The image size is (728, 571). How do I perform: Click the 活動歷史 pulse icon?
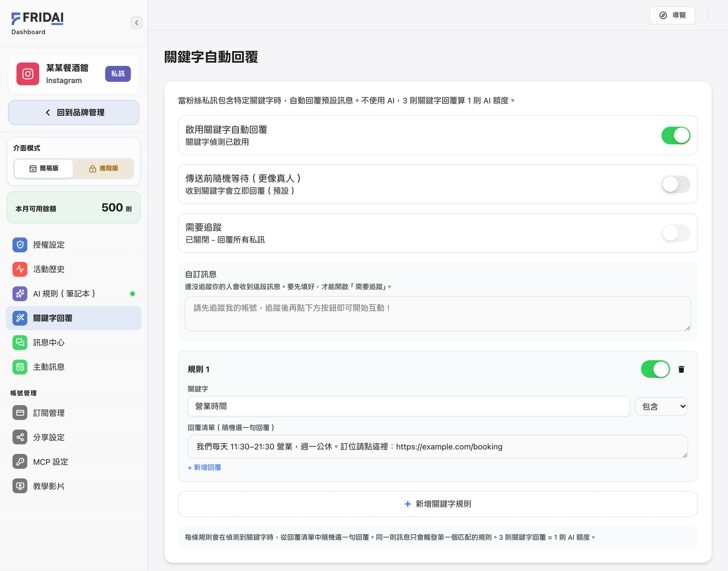[20, 269]
